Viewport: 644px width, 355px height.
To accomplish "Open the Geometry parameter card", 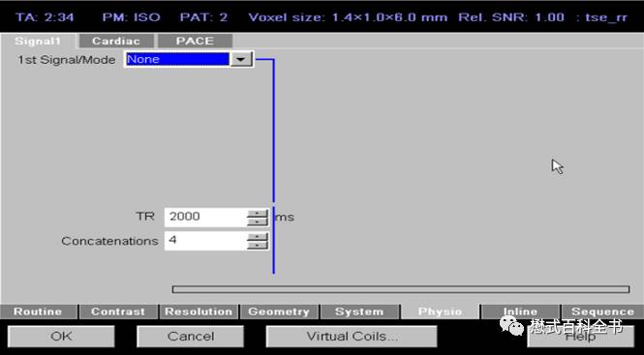I will tap(279, 311).
